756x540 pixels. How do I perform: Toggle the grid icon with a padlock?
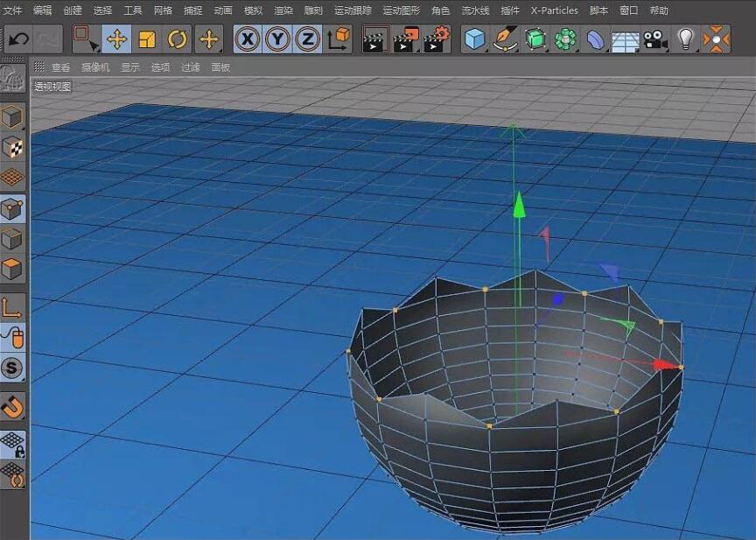tap(12, 445)
